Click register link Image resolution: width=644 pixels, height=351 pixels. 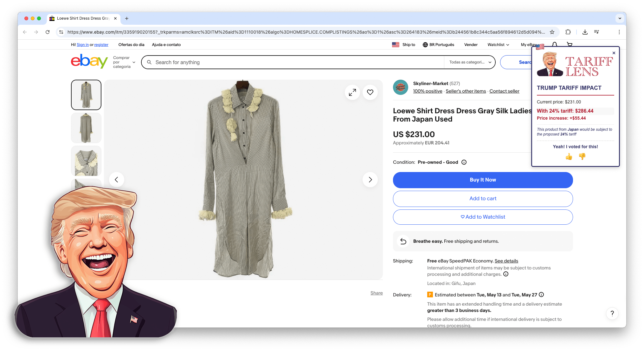coord(101,45)
